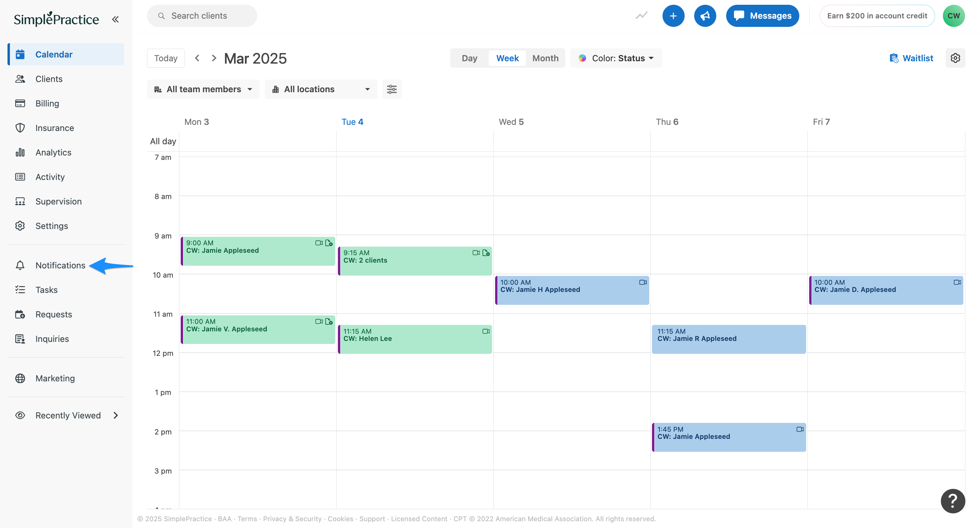980x528 pixels.
Task: Open the All locations dropdown
Action: (x=321, y=89)
